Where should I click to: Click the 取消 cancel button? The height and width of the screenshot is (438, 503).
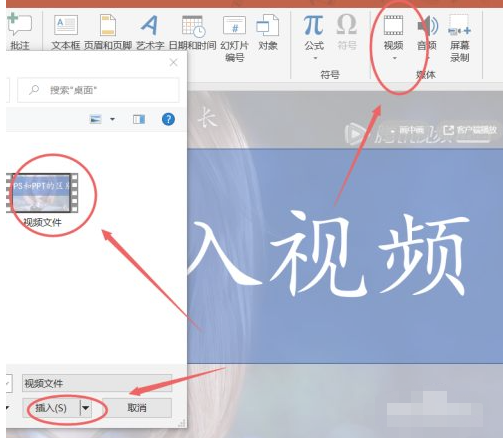click(x=137, y=407)
